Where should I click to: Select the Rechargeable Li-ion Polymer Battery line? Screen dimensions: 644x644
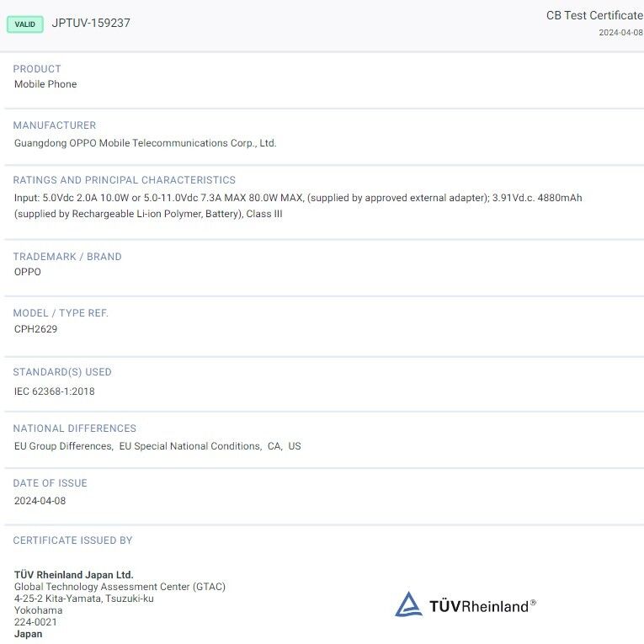click(148, 214)
